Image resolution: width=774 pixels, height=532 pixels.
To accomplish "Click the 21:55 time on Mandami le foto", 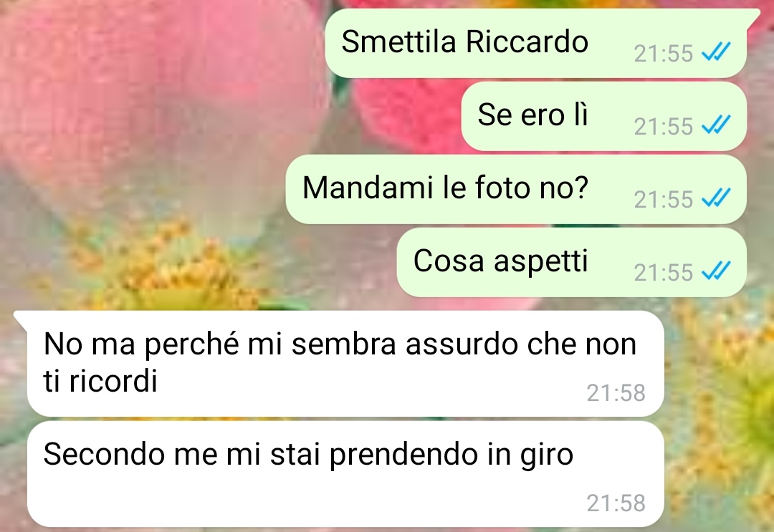I will click(x=664, y=199).
